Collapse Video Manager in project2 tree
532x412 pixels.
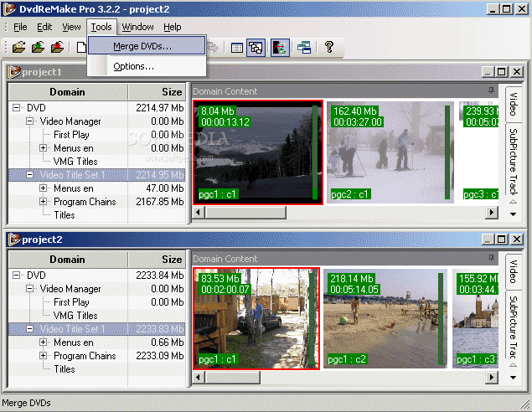(29, 289)
